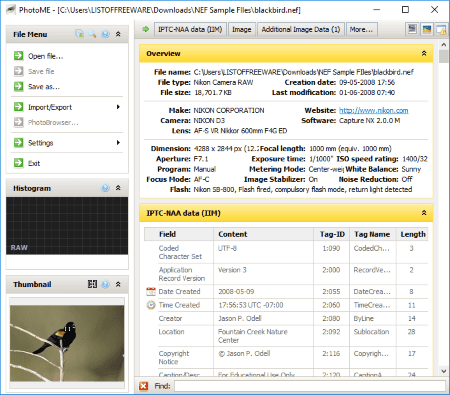Collapse the IPTC-NAA data (IIM) section

(x=424, y=213)
